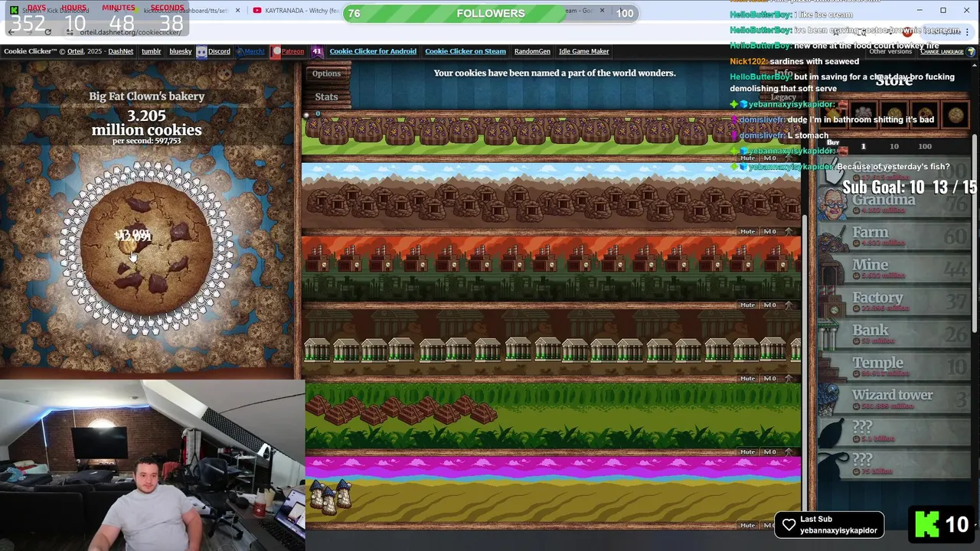Click the purple 41 badge icon
The height and width of the screenshot is (551, 980).
(x=317, y=51)
